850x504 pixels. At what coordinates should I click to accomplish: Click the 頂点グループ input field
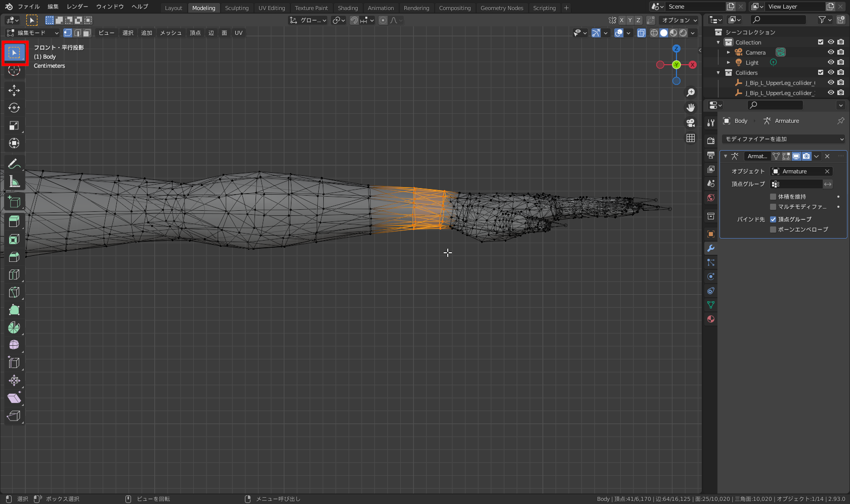pos(796,184)
